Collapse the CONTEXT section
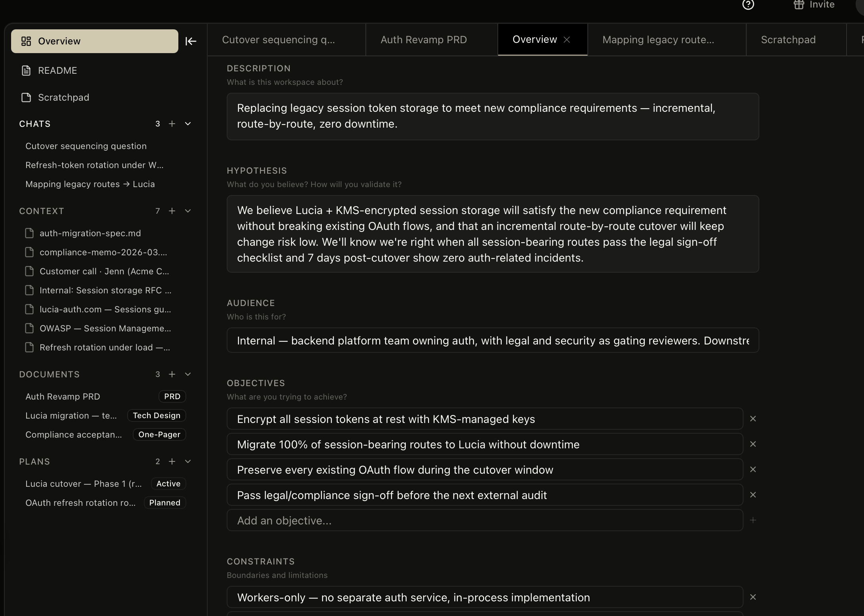The width and height of the screenshot is (864, 616). pos(187,211)
